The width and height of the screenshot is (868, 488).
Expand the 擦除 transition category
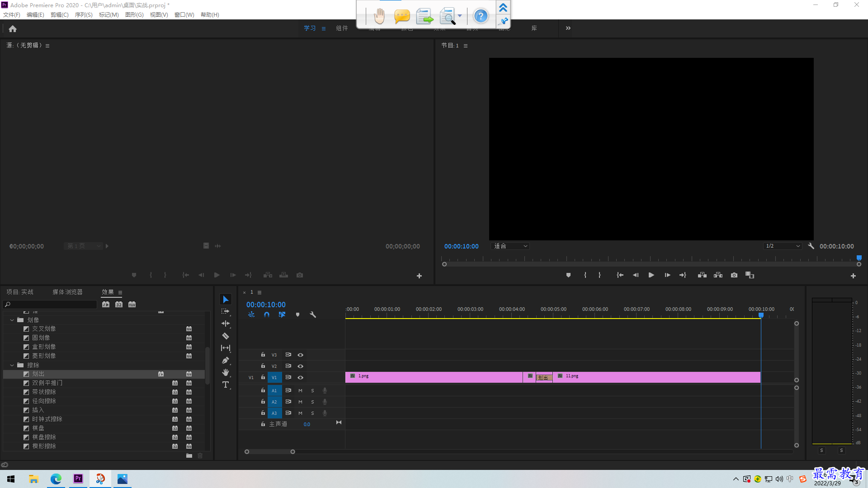pos(12,365)
